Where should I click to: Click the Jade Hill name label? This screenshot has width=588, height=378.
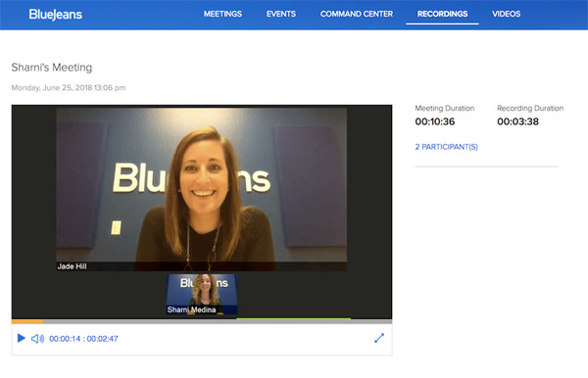[72, 266]
